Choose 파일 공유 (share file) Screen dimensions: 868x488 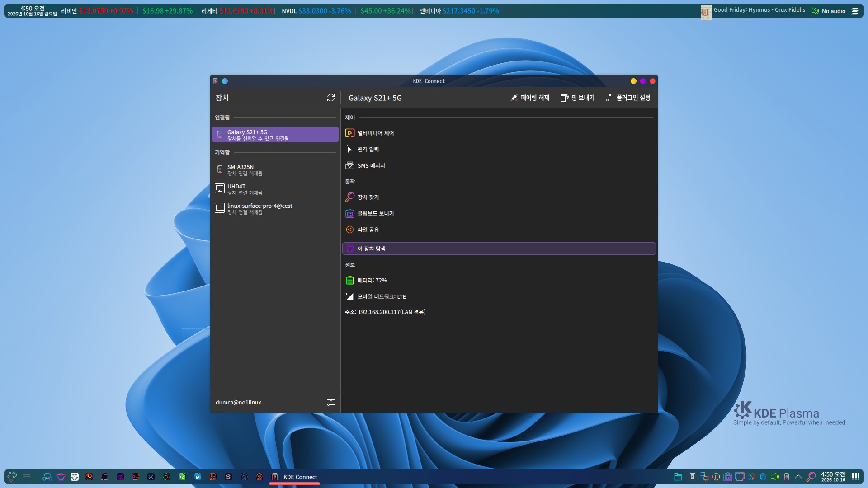pyautogui.click(x=499, y=230)
